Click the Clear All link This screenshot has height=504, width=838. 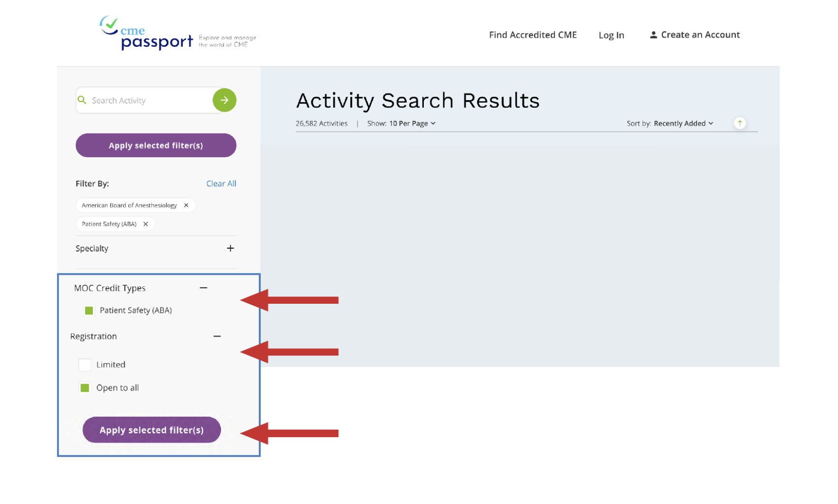tap(221, 184)
